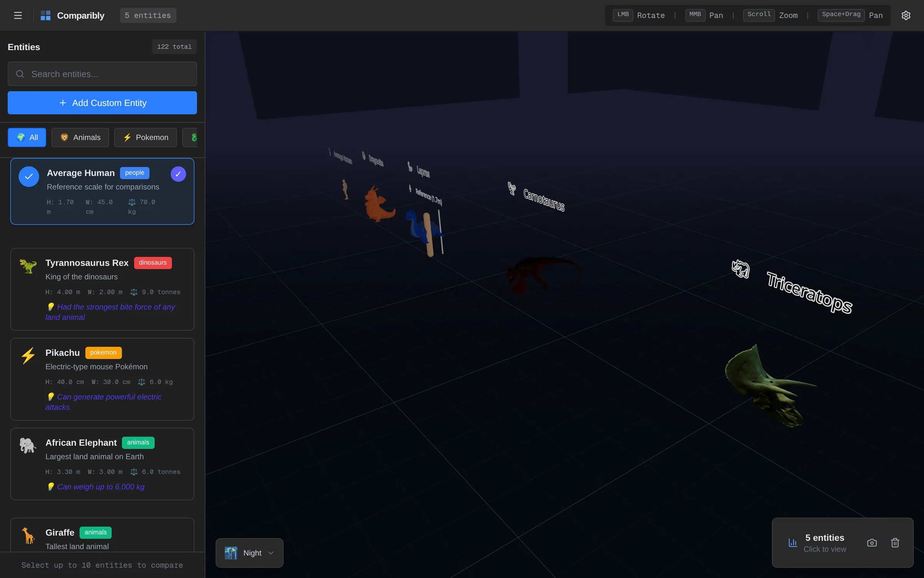Click the Triceratops label in the scene
This screenshot has width=924, height=578.
coord(809,293)
